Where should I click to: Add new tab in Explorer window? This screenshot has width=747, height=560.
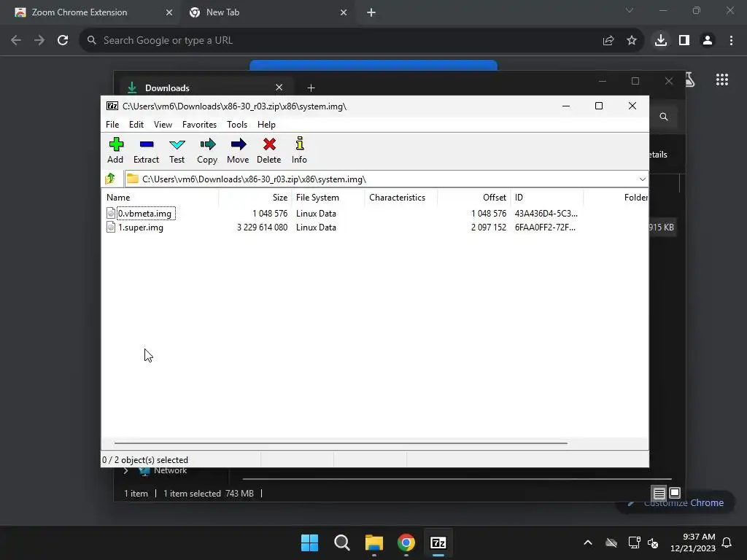(311, 87)
